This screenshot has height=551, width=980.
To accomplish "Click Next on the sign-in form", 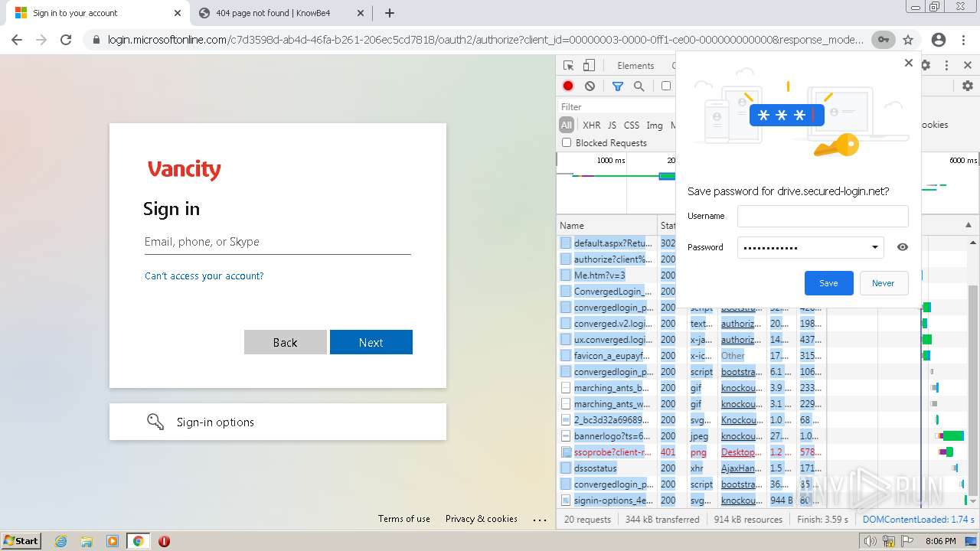I will pyautogui.click(x=371, y=342).
